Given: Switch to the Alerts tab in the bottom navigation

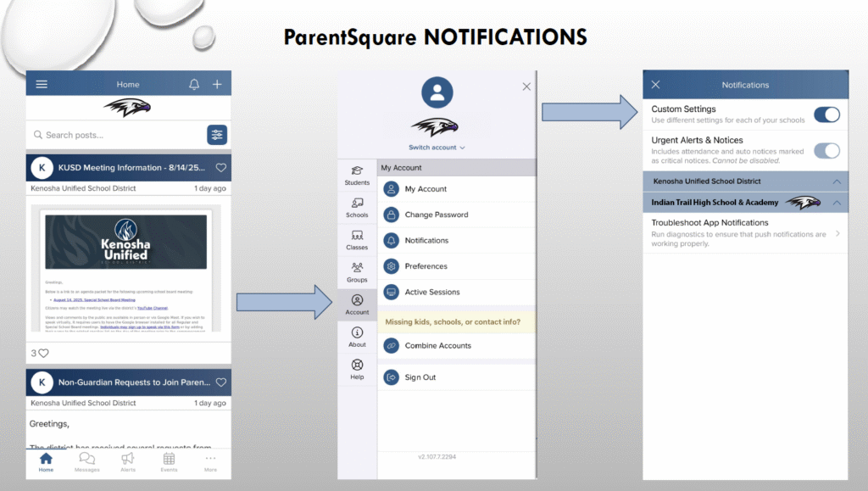Looking at the screenshot, I should coord(128,462).
